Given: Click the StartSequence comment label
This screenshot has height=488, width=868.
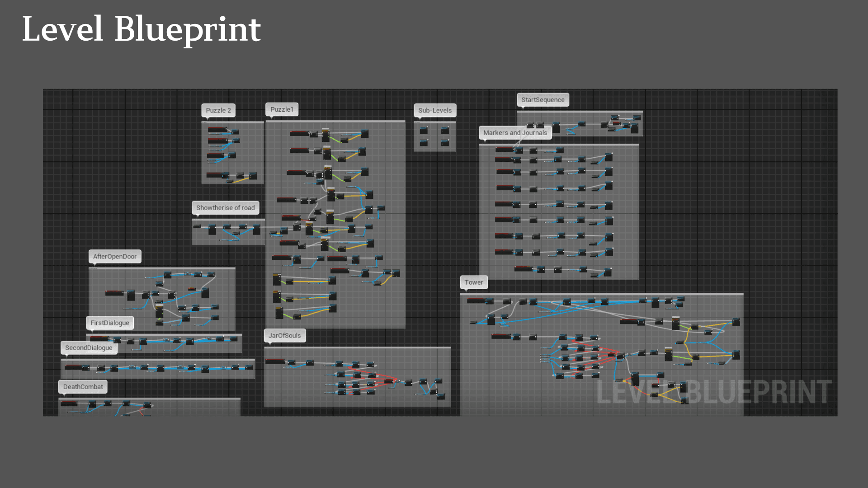Looking at the screenshot, I should click(x=542, y=100).
